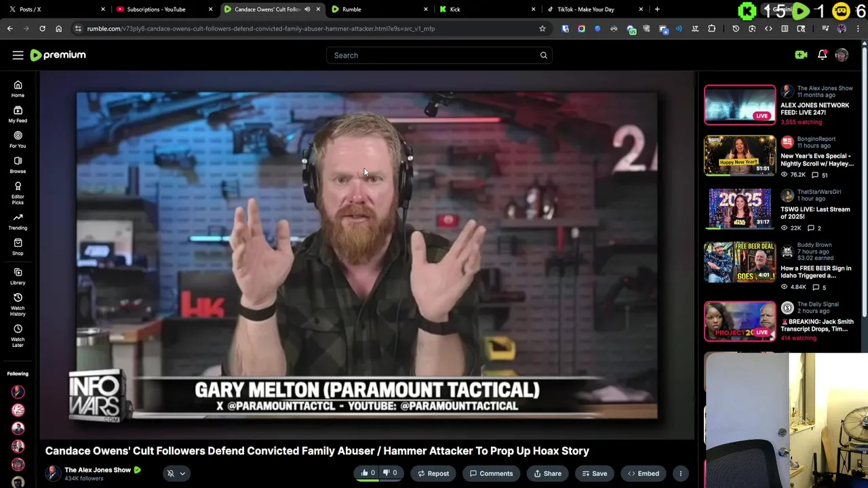Viewport: 868px width, 488px height.
Task: Open the Alex Jones Show channel avatar under the video
Action: [52, 474]
